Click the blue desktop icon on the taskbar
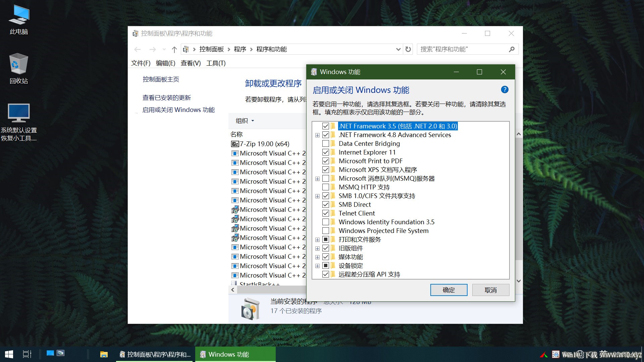 (x=50, y=353)
